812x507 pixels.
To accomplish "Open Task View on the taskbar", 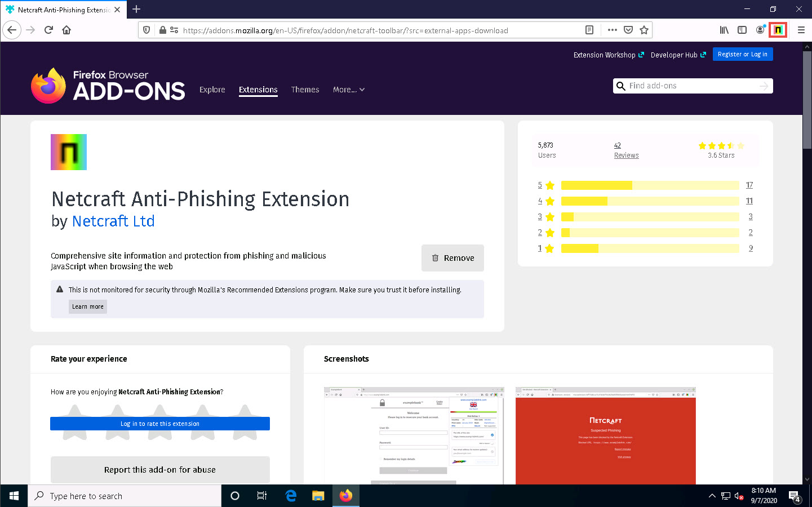I will 262,496.
